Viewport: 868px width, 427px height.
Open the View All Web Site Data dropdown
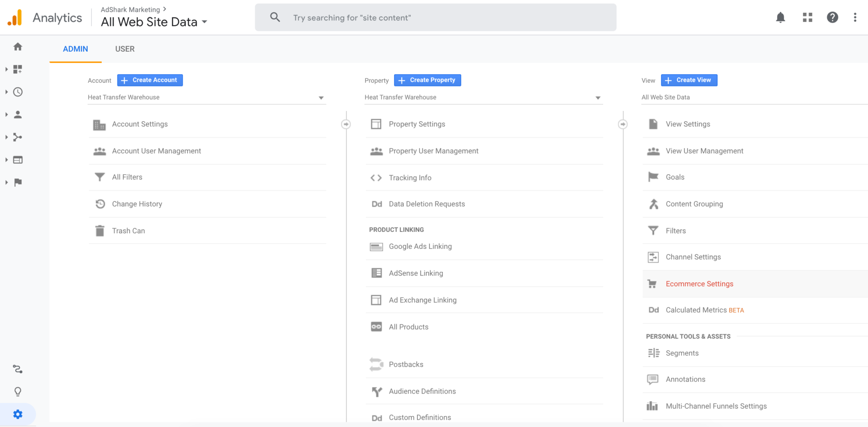pos(754,98)
